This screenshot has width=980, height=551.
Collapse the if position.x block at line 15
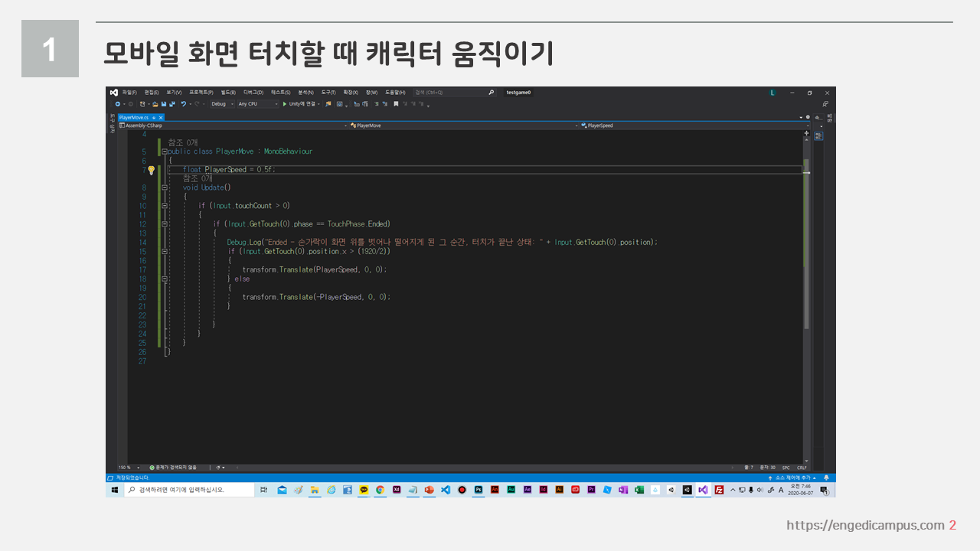pyautogui.click(x=165, y=251)
